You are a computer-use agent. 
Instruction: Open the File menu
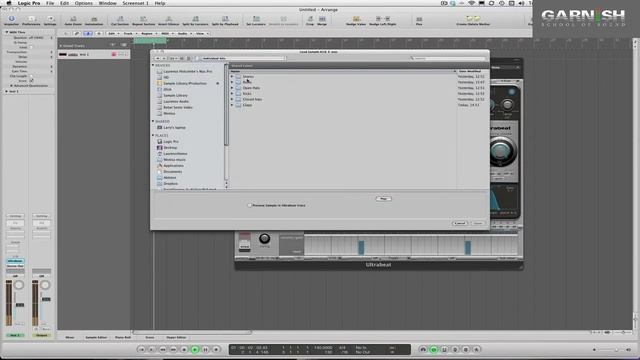click(50, 3)
